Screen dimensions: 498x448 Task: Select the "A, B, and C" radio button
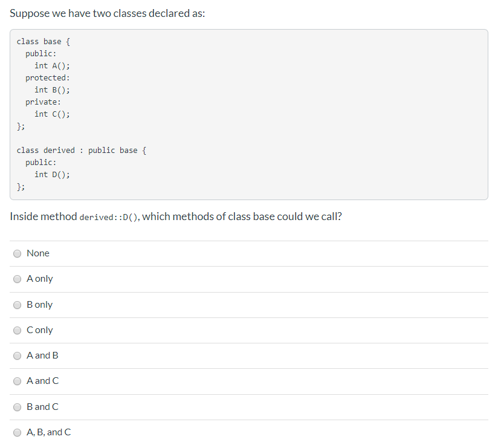17,432
